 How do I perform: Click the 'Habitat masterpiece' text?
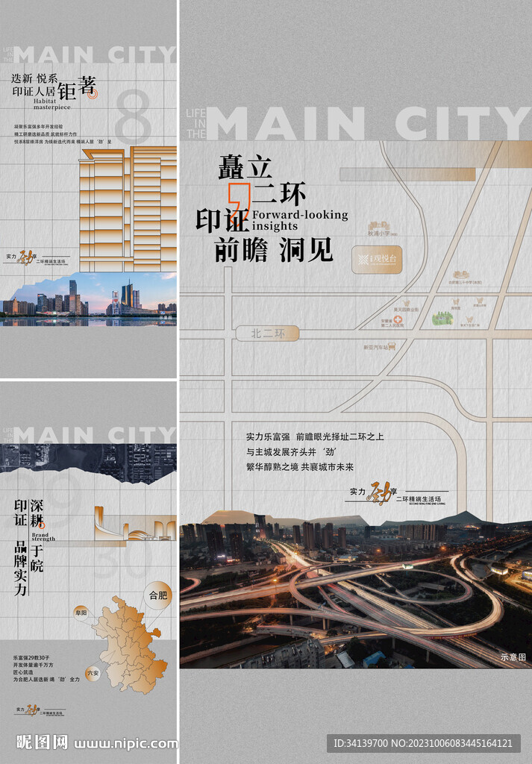pos(52,104)
